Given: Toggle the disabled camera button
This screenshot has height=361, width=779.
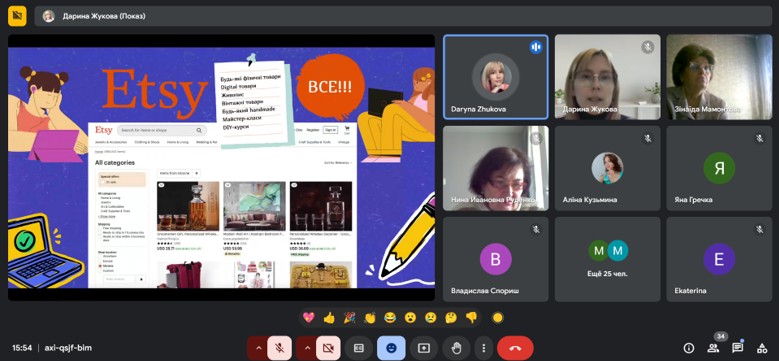Looking at the screenshot, I should point(328,348).
